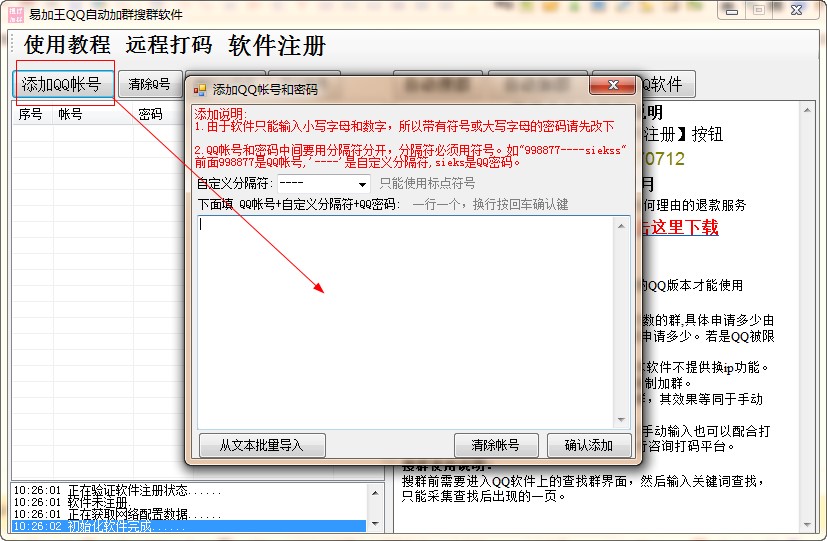Viewport: 827px width, 541px height.
Task: Click the right info panel scroll down arrow
Action: 807,525
